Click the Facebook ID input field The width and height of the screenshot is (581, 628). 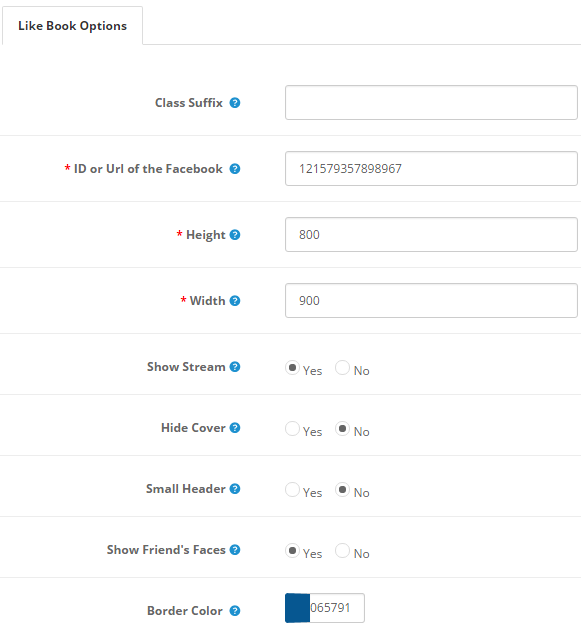431,169
